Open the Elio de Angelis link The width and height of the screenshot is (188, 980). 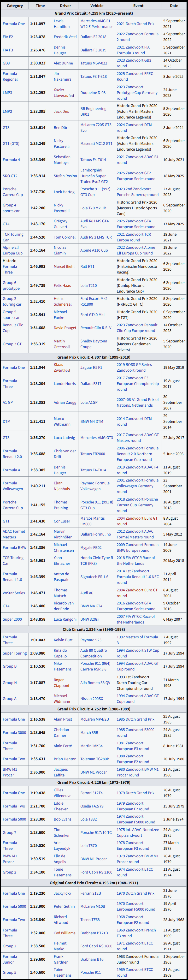[x=60, y=859]
